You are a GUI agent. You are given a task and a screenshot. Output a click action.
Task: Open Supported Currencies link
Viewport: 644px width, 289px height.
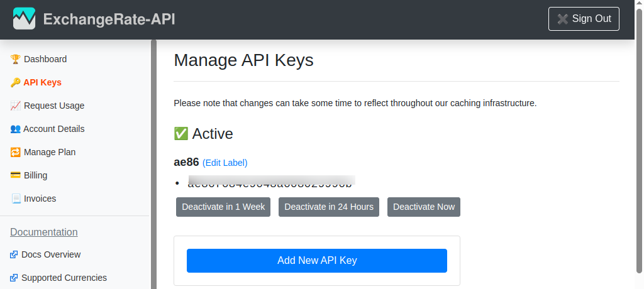pyautogui.click(x=64, y=278)
